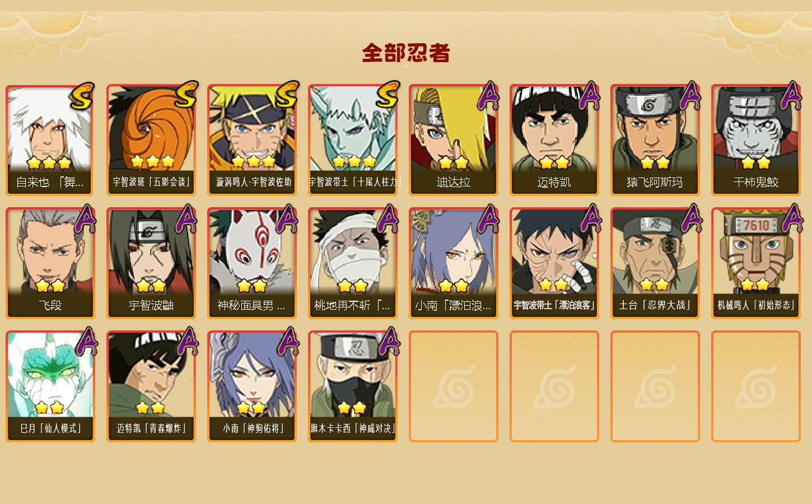Screen dimensions: 812x504
Task: Select the 干柿鬼鲛 ninja card
Action: pyautogui.click(x=755, y=140)
